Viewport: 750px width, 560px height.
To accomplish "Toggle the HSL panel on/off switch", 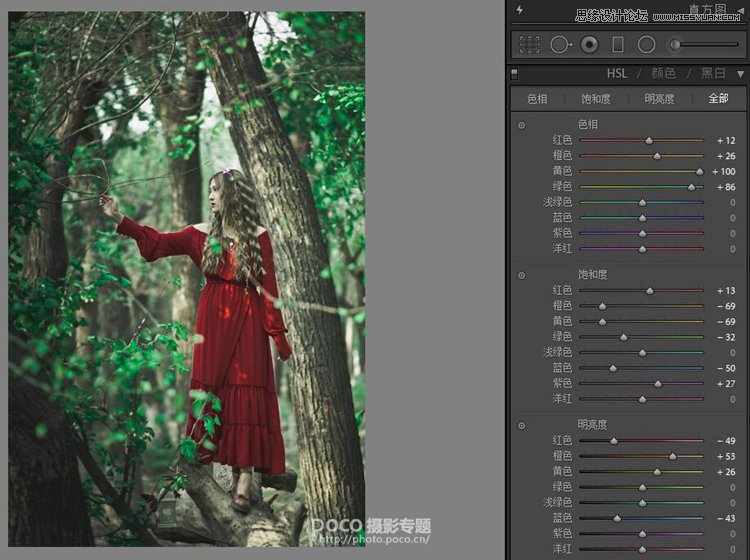I will pos(515,74).
